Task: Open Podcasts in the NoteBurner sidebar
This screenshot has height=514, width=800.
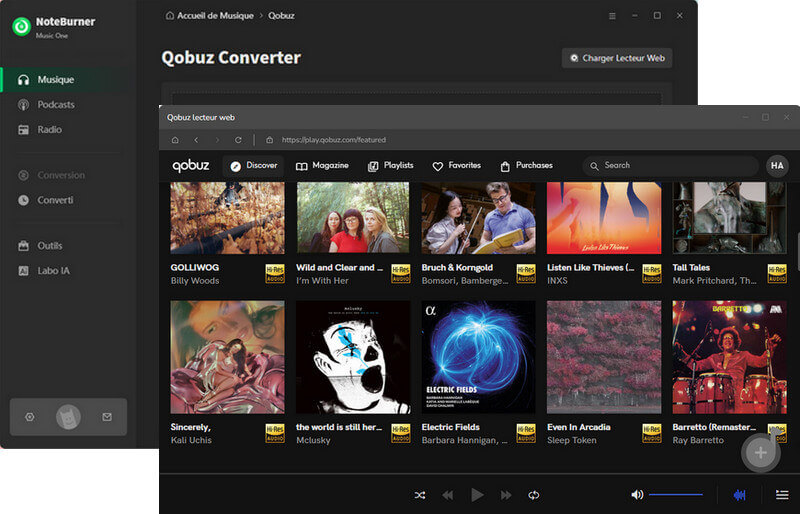Action: click(x=55, y=105)
